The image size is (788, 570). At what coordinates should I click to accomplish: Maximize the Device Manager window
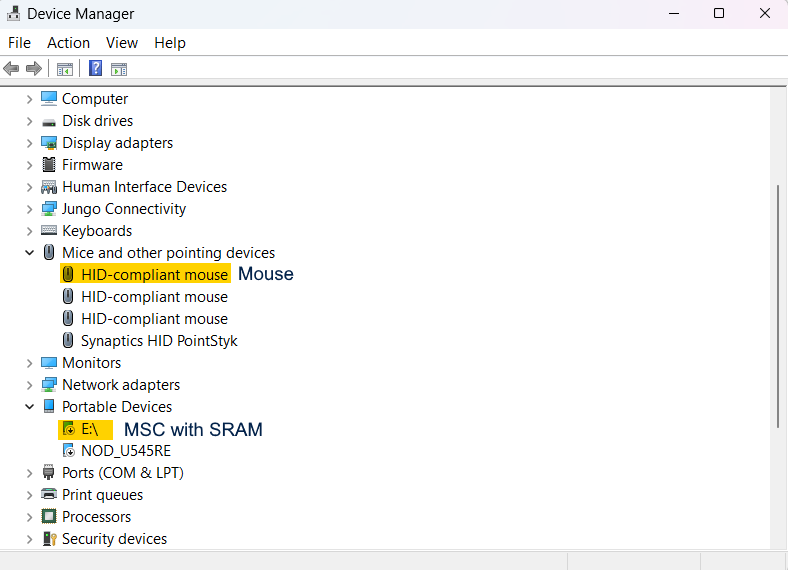pyautogui.click(x=719, y=14)
